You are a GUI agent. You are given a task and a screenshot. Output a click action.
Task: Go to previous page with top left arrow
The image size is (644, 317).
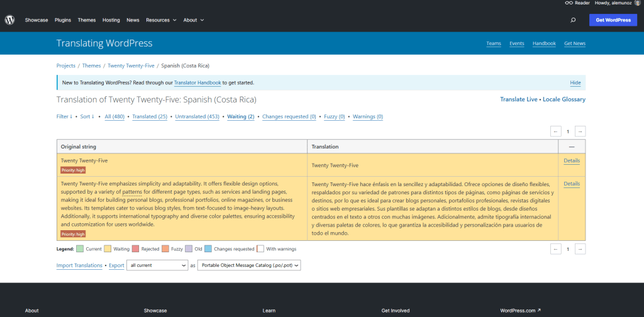pos(556,131)
